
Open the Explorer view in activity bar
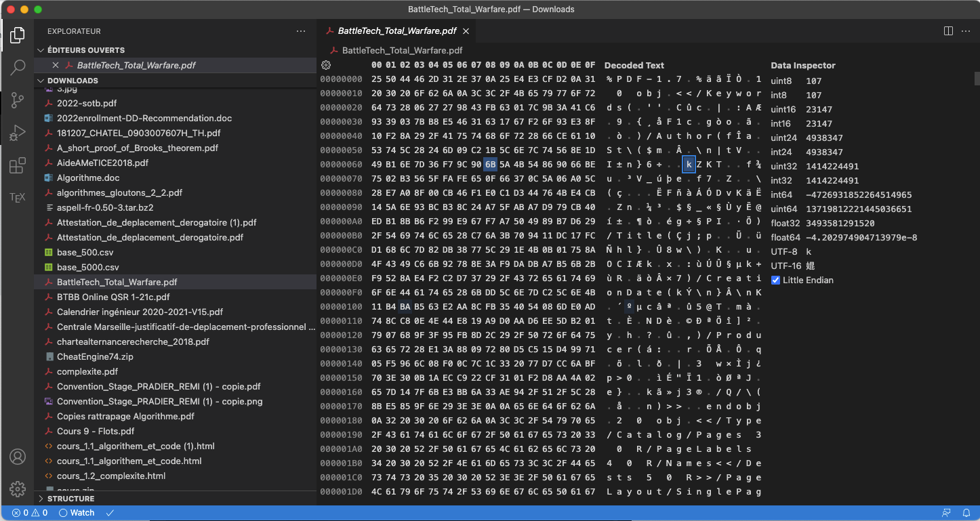(x=18, y=35)
